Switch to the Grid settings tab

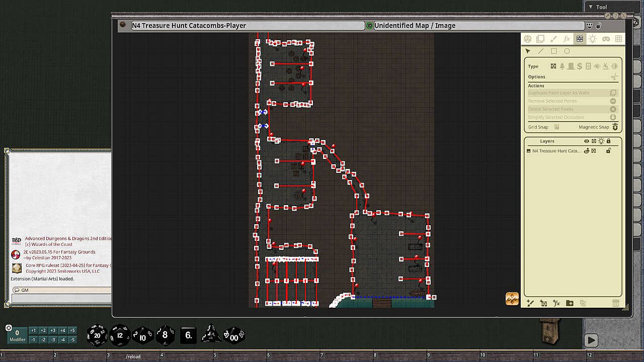619,39
